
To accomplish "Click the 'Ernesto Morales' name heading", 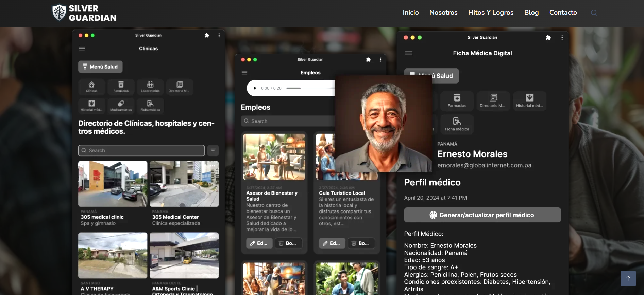I will point(472,154).
